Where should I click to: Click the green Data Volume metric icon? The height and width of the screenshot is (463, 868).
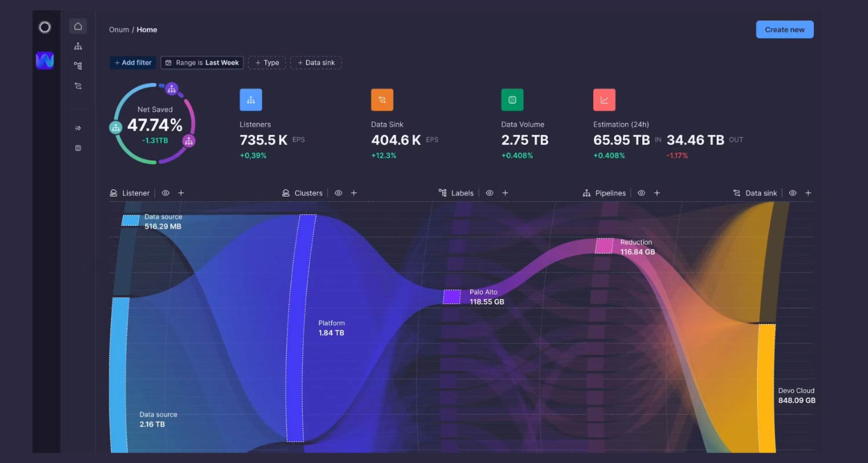[x=512, y=100]
